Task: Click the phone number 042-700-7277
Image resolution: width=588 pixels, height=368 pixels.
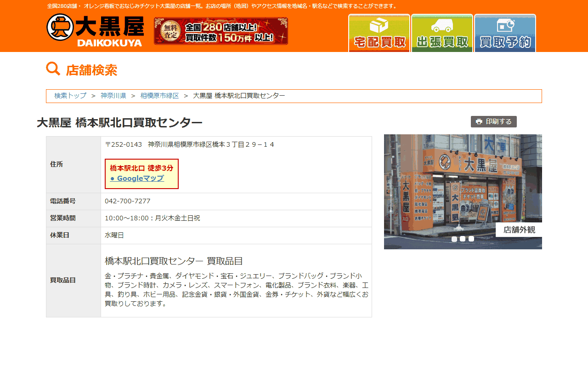Action: pos(128,201)
